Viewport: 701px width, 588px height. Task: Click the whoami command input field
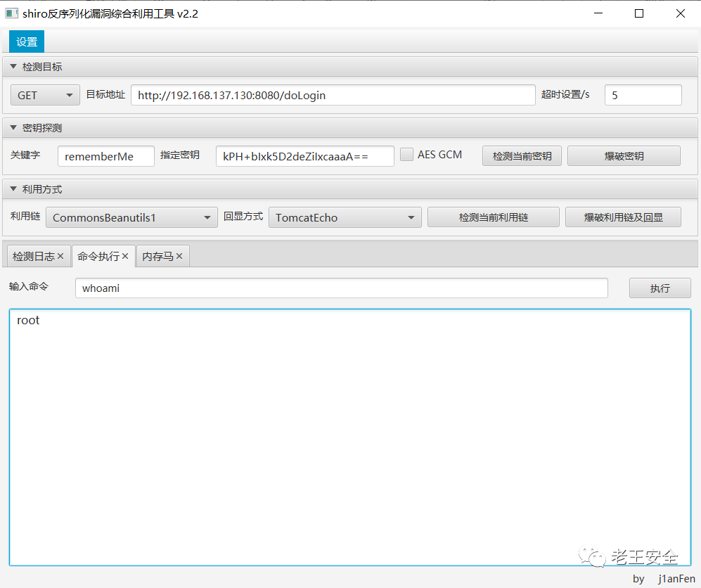pos(342,288)
